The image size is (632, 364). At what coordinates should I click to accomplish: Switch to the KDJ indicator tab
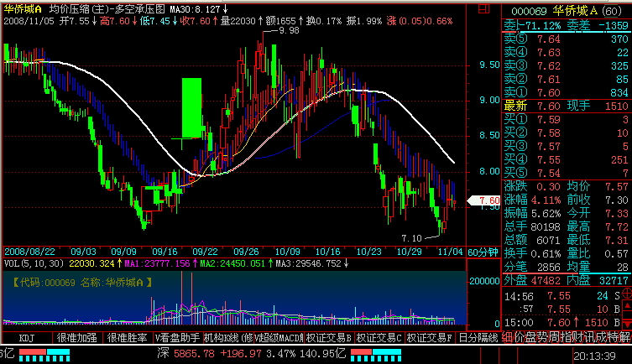tap(27, 338)
